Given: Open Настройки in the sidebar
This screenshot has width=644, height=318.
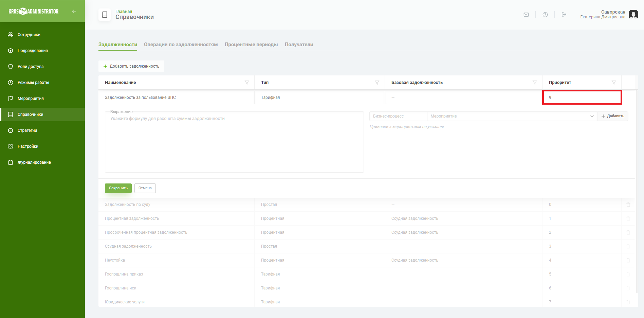Looking at the screenshot, I should [x=42, y=146].
